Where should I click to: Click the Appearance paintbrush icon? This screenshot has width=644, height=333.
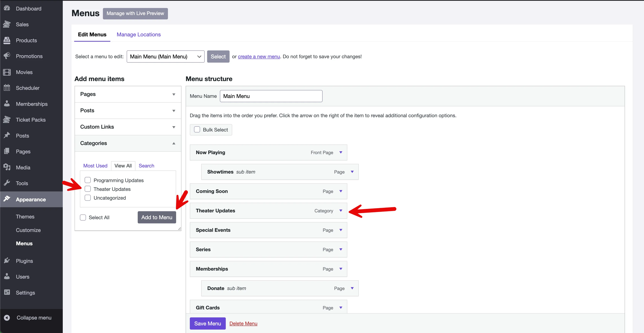click(7, 199)
